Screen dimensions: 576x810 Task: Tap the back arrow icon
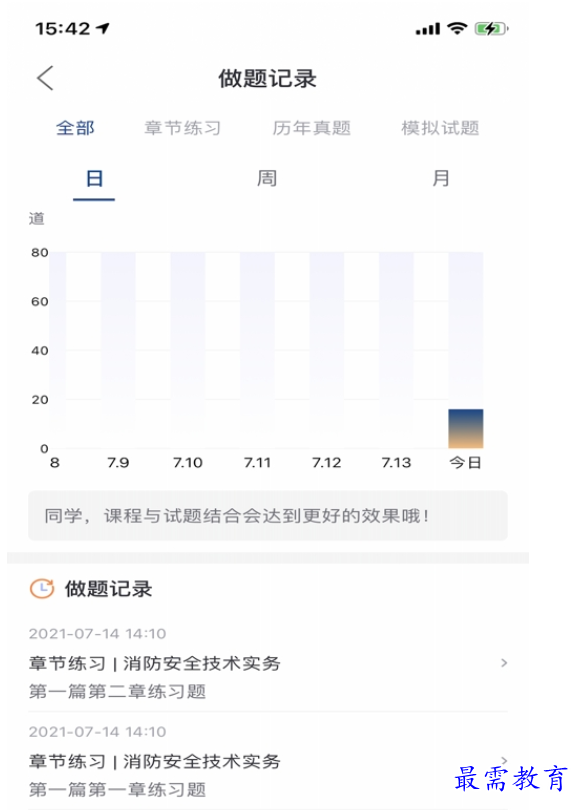tap(45, 79)
